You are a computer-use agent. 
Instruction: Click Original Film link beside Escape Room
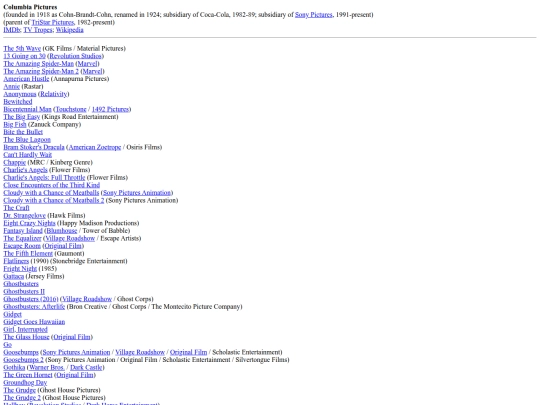63,246
